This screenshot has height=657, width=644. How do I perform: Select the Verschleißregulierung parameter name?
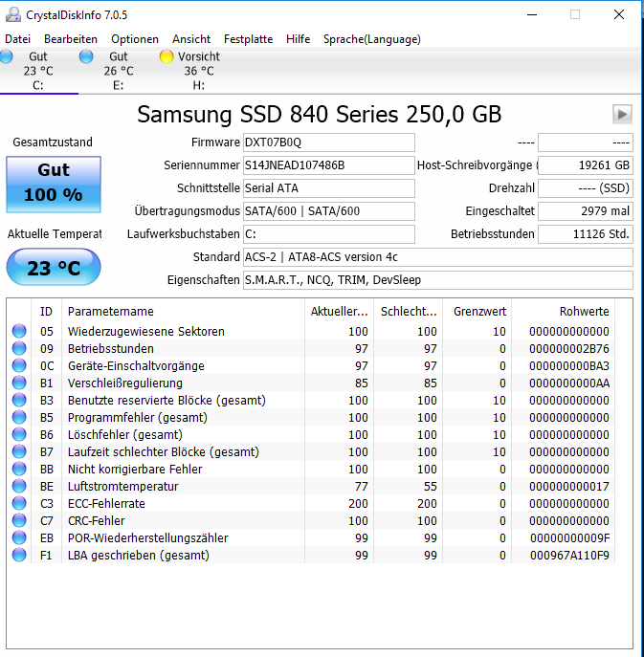125,383
